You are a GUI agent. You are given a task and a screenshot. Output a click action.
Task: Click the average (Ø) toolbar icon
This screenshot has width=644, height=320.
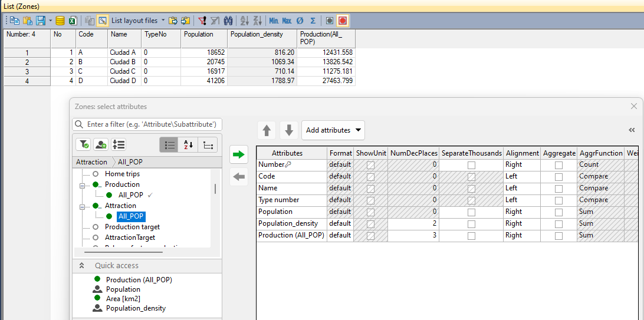300,21
